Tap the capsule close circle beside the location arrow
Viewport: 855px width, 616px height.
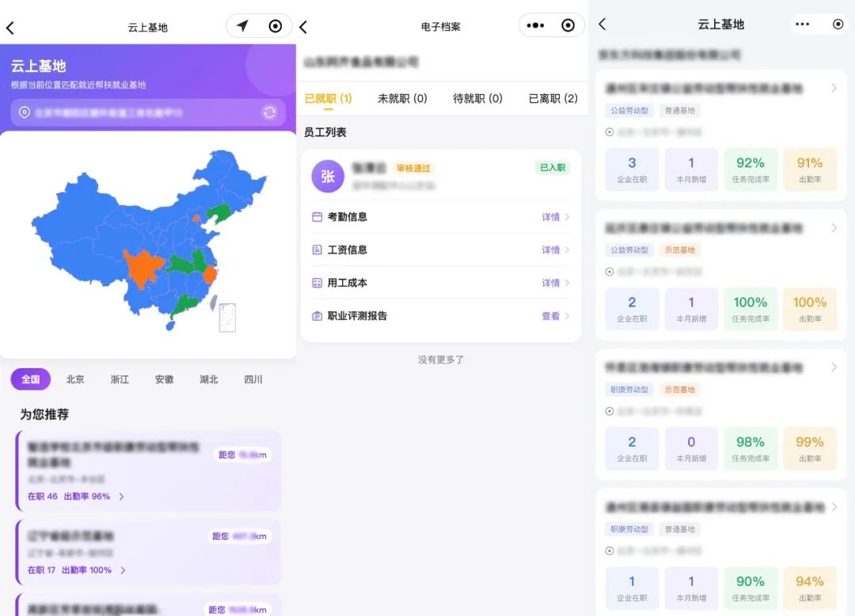tap(275, 25)
